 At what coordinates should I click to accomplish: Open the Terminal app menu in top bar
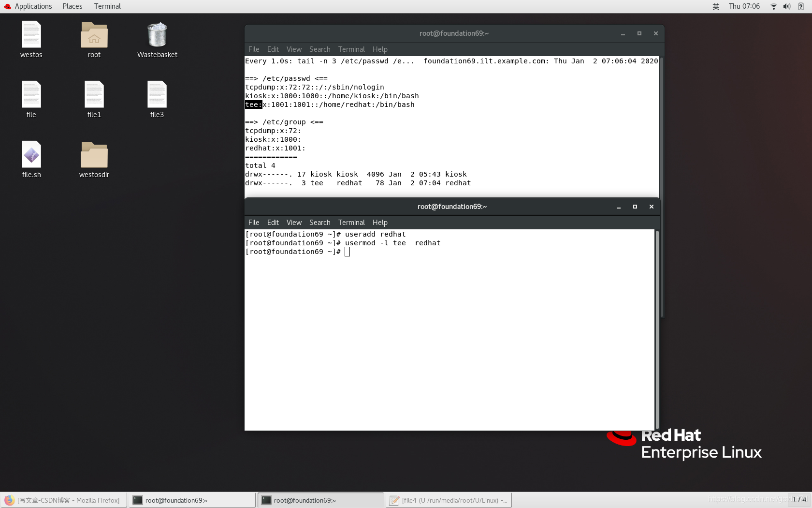coord(107,6)
